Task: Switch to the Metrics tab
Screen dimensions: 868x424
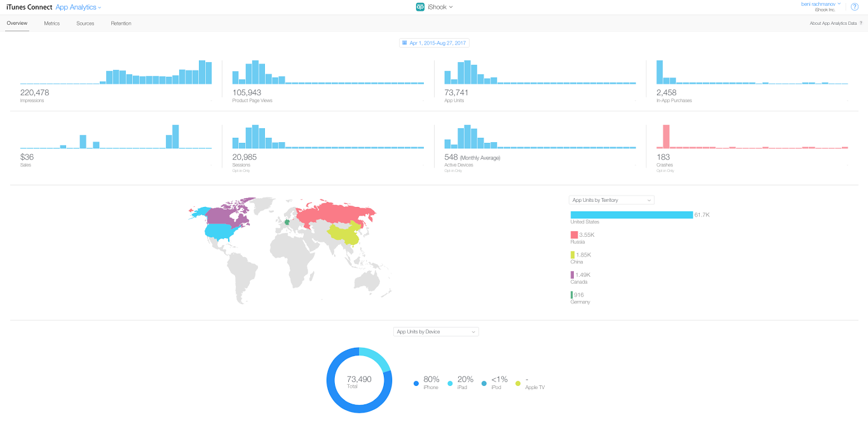Action: pos(52,23)
